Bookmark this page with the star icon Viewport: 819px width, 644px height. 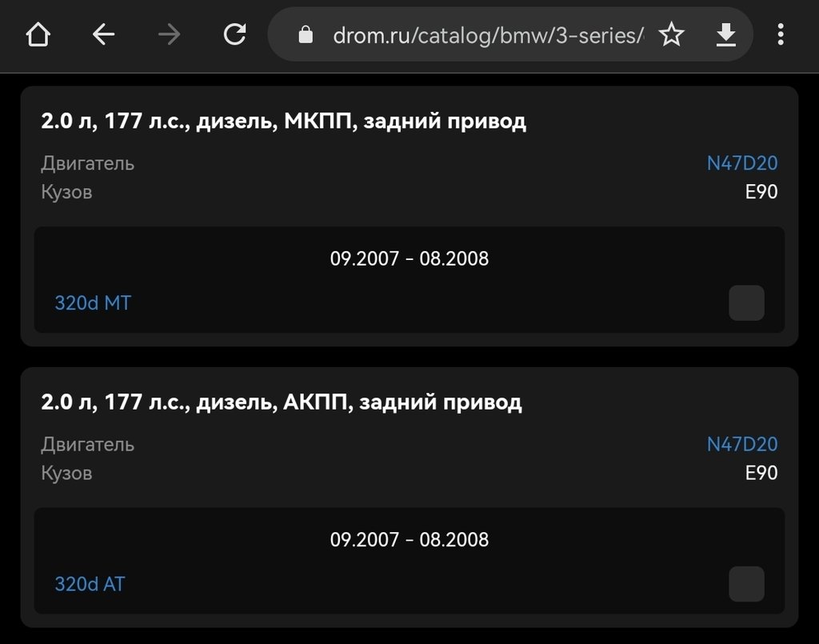tap(672, 34)
